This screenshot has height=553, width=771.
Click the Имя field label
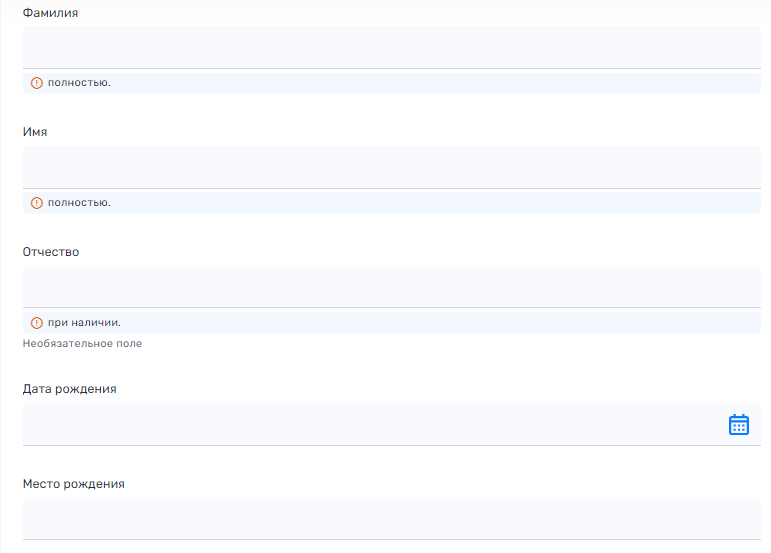click(35, 132)
